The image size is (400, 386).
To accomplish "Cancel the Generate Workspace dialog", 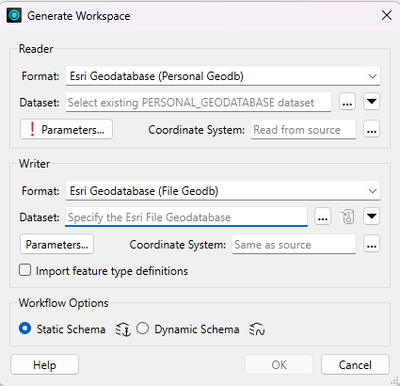I will pyautogui.click(x=355, y=365).
